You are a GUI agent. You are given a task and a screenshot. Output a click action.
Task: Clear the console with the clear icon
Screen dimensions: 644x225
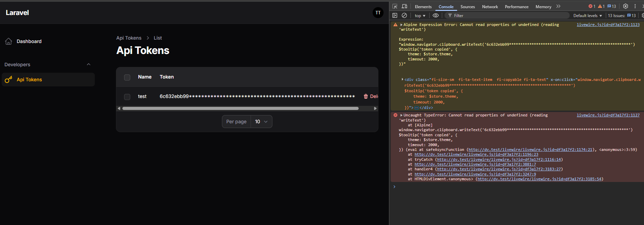coord(404,15)
